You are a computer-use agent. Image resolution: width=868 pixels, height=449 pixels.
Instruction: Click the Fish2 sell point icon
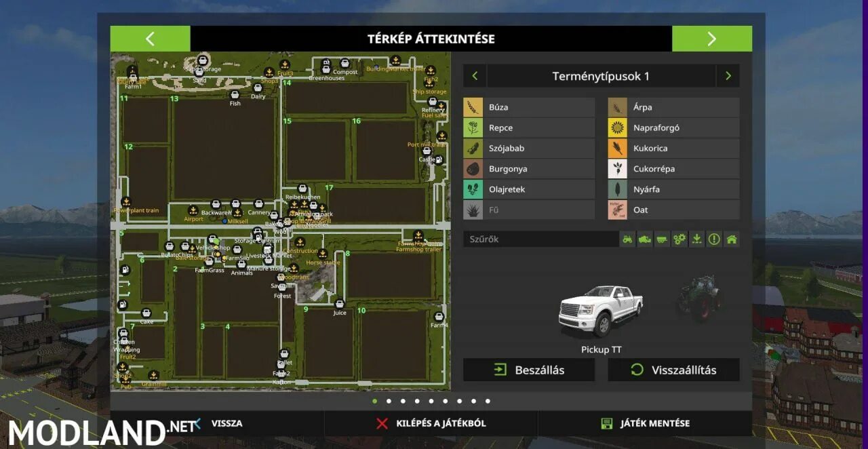tap(431, 71)
